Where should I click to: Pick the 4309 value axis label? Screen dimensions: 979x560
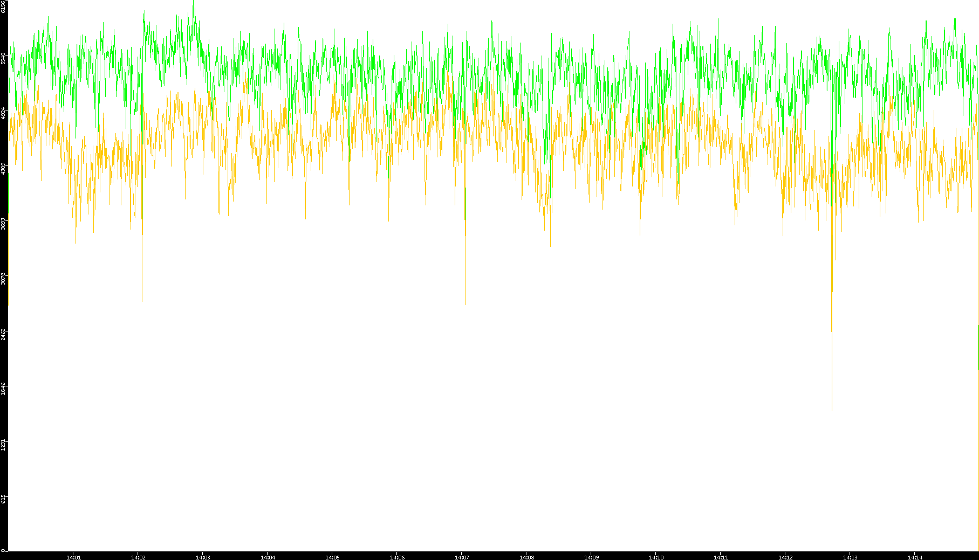coord(3,169)
